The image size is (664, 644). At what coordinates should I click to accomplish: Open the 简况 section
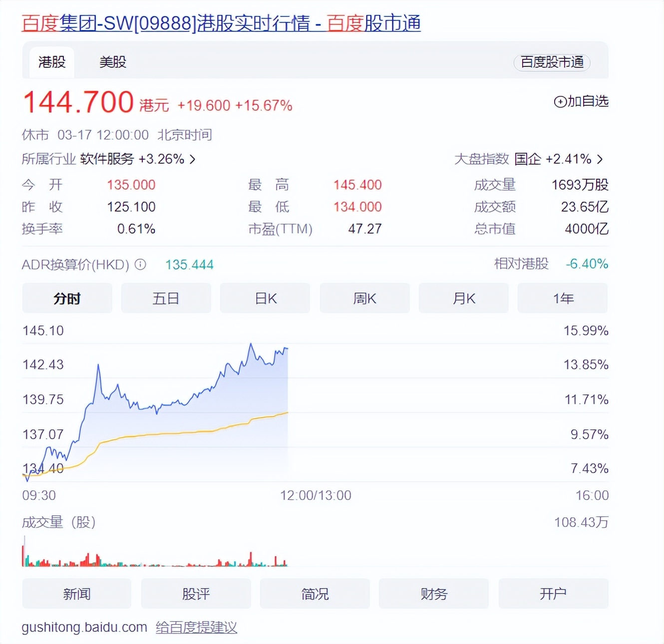point(315,594)
